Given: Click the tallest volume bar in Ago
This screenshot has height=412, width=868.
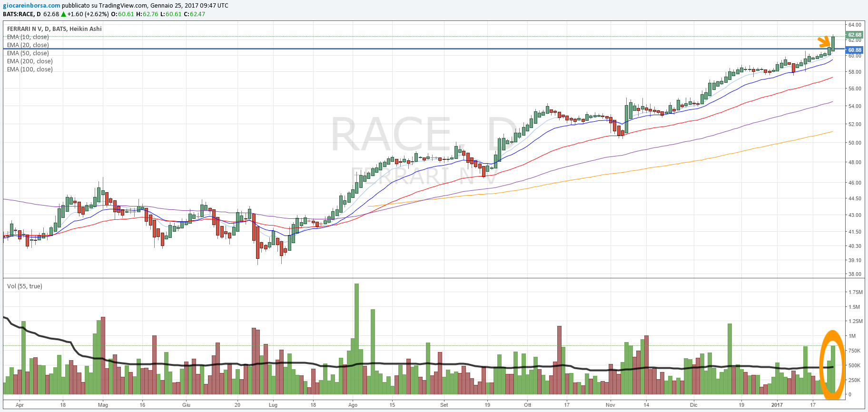Looking at the screenshot, I should 357,339.
